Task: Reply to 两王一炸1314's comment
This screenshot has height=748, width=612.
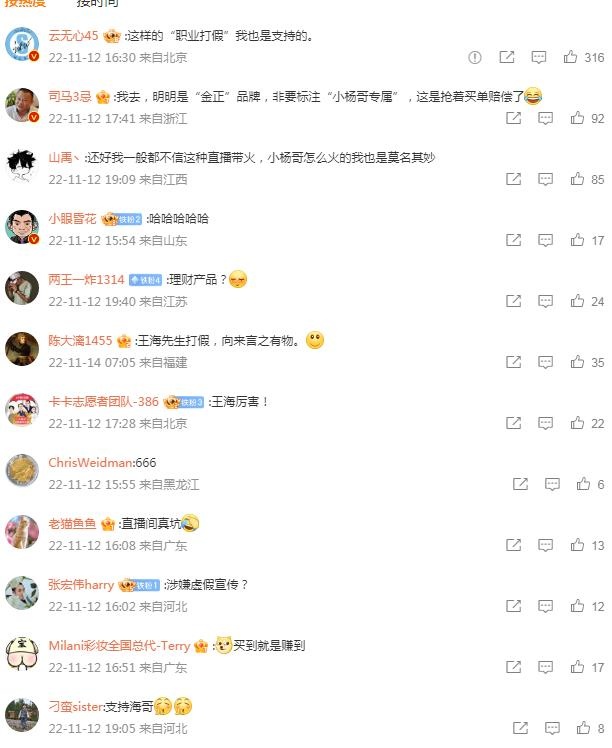Action: tap(545, 301)
